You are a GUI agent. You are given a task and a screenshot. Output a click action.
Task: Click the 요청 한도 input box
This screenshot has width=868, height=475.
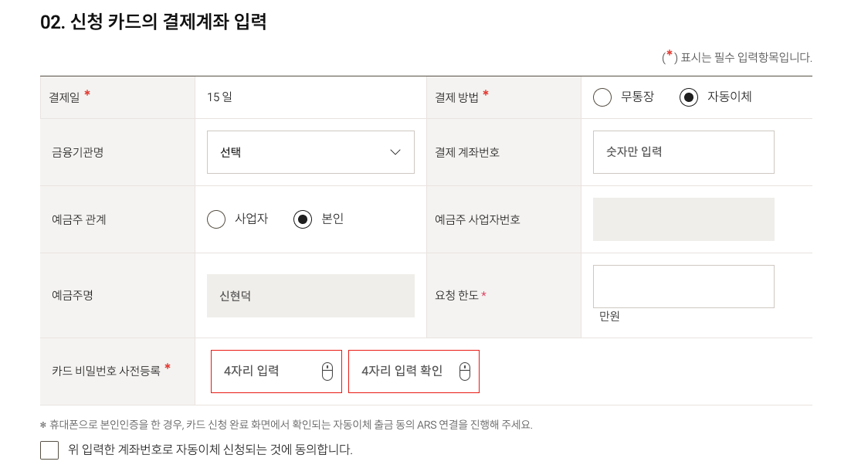[683, 287]
